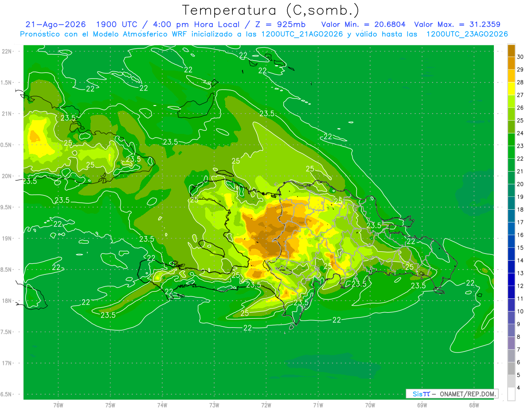Select valid-until stamp '1200UTC_23AGO2026'

467,34
